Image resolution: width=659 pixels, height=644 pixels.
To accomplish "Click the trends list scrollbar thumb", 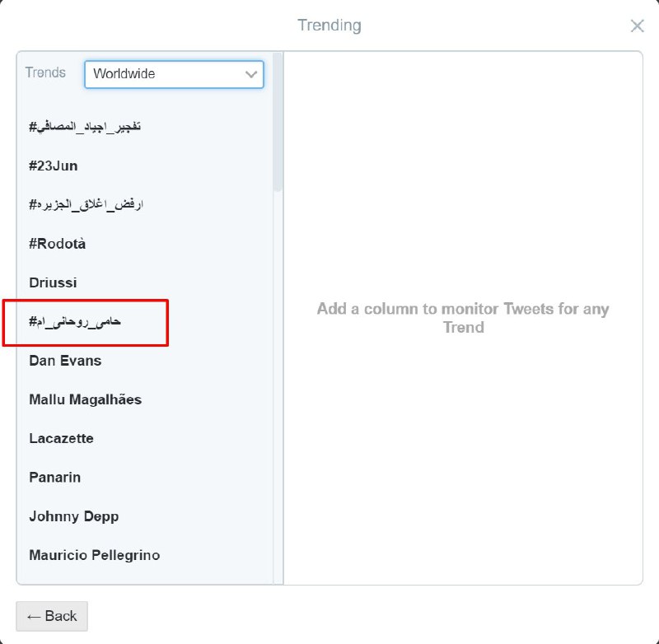I will coord(278,124).
